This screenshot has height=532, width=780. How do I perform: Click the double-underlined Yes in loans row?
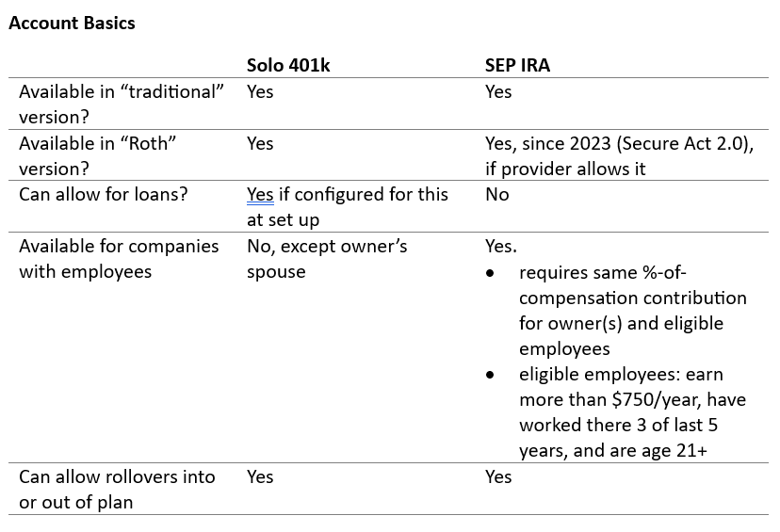coord(260,195)
